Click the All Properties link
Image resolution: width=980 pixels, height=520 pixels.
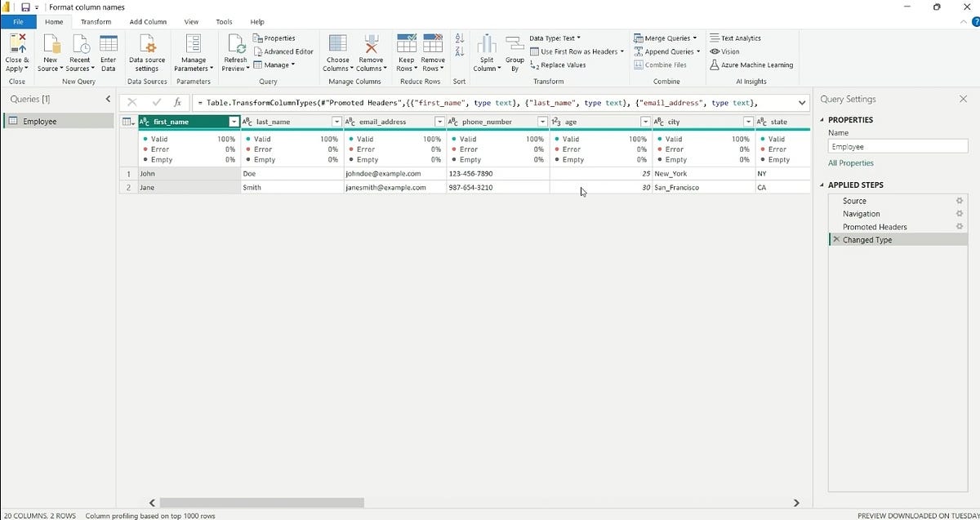851,162
